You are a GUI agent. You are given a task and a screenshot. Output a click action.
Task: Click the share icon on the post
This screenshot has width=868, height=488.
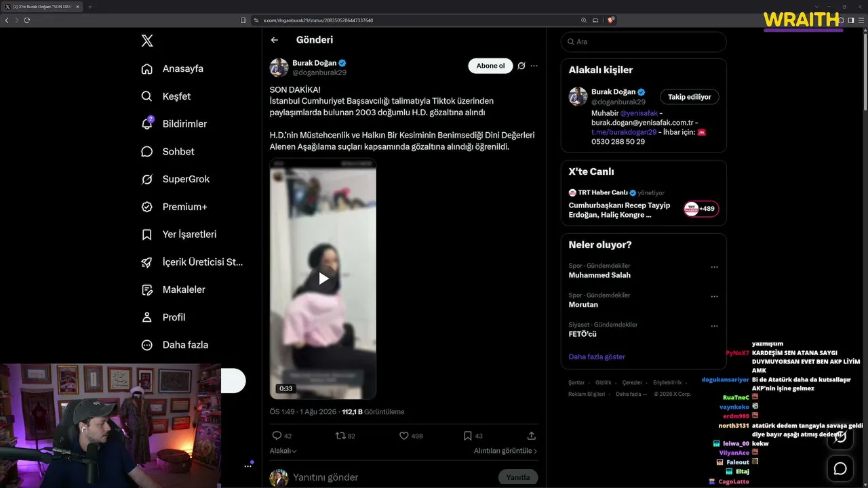point(532,436)
